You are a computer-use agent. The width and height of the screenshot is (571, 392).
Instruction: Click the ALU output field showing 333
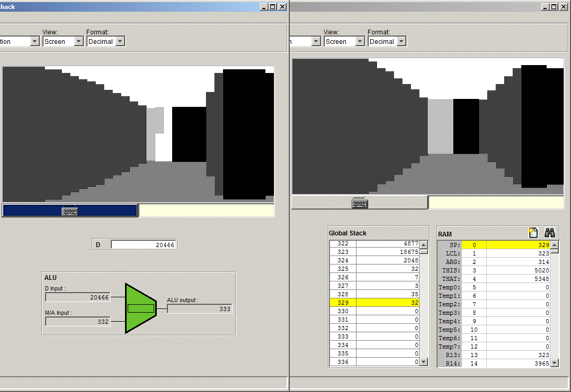[x=199, y=308]
